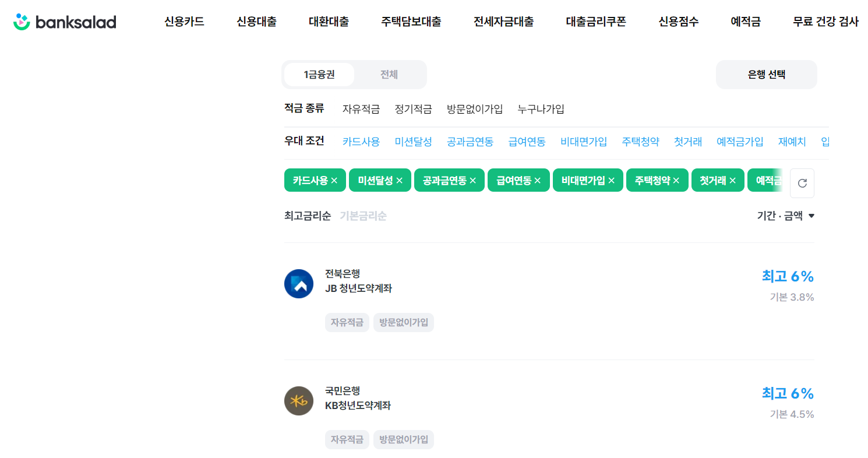Open the 신용점수 menu
The image size is (868, 458).
tap(679, 22)
